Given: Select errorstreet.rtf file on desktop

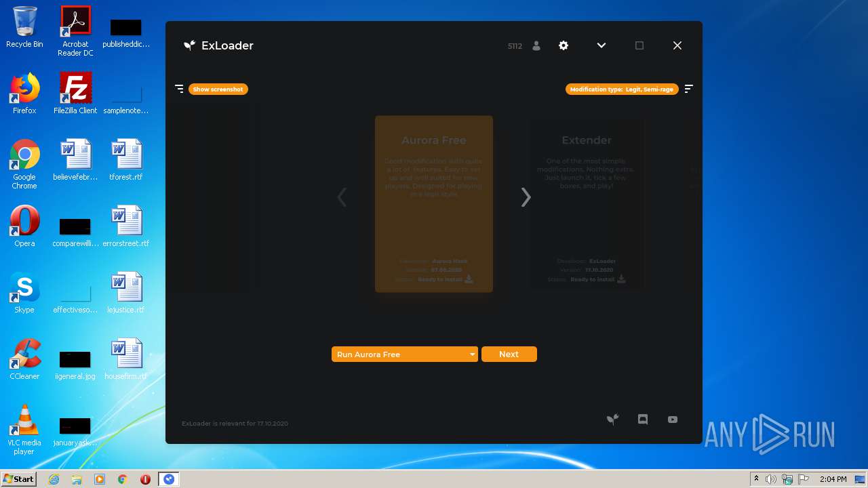Looking at the screenshot, I should [126, 226].
